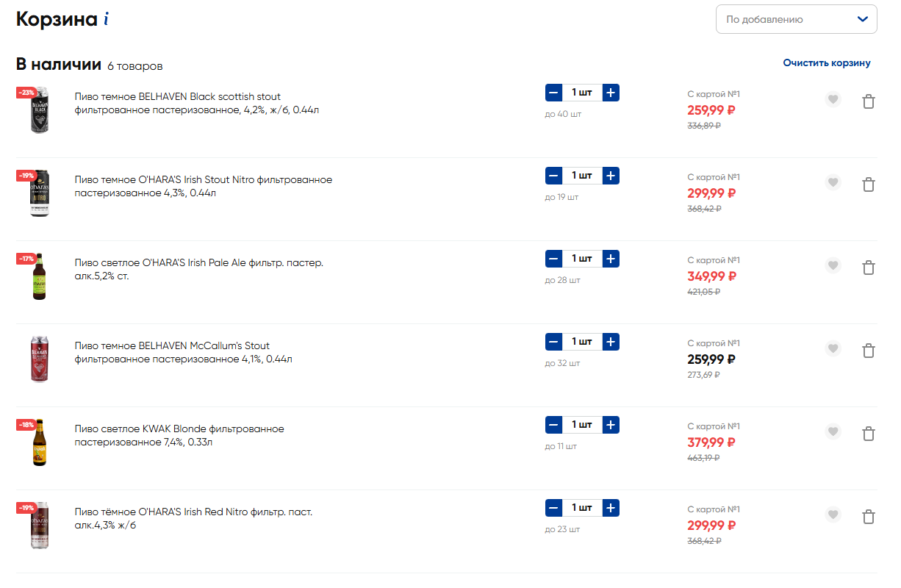901x588 pixels.
Task: Toggle heart for KWAK Blonde beer
Action: [833, 431]
